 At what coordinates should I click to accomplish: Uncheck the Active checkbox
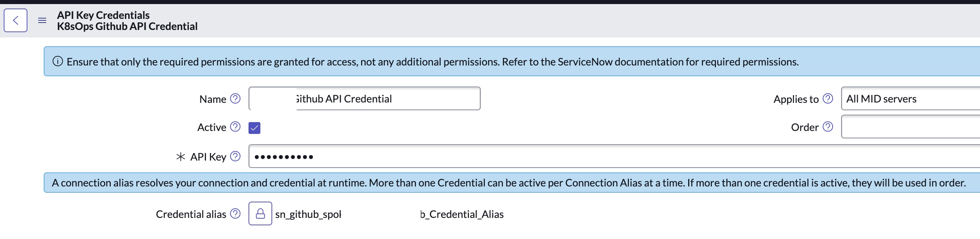point(254,128)
